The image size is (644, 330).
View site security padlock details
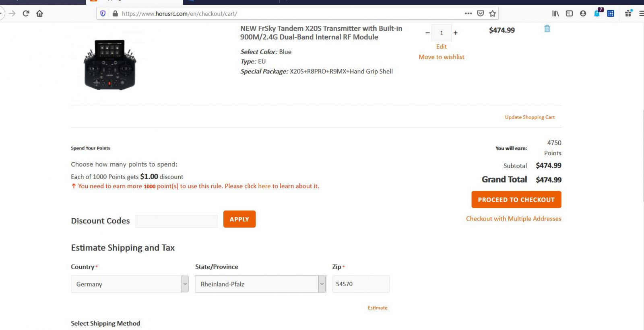tap(115, 14)
